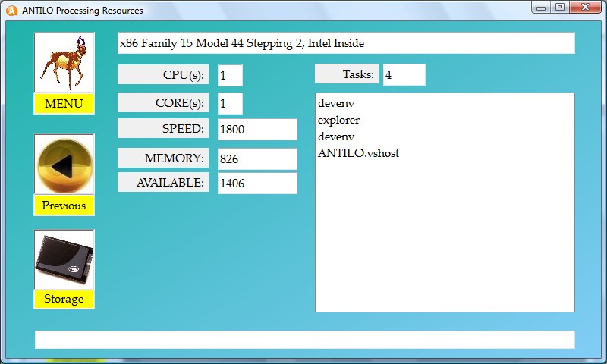Go back using the Previous label

click(x=64, y=206)
